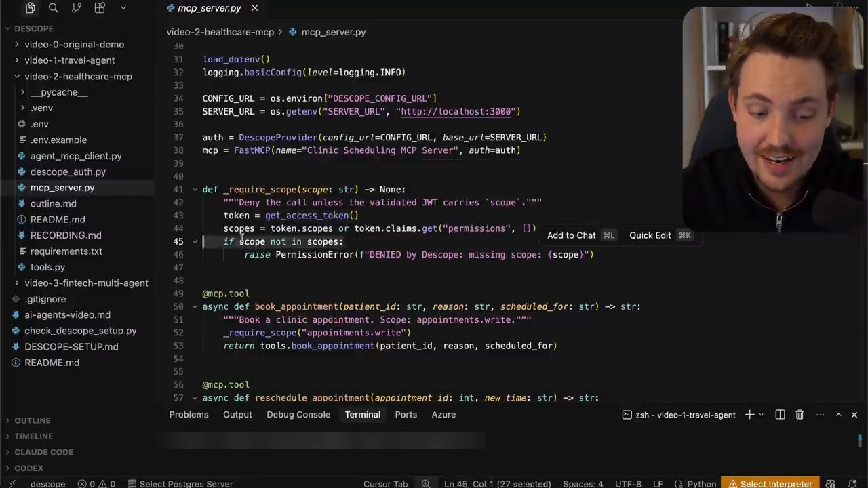Open the Source Control view icon
Image resolution: width=868 pixels, height=488 pixels.
point(77,8)
